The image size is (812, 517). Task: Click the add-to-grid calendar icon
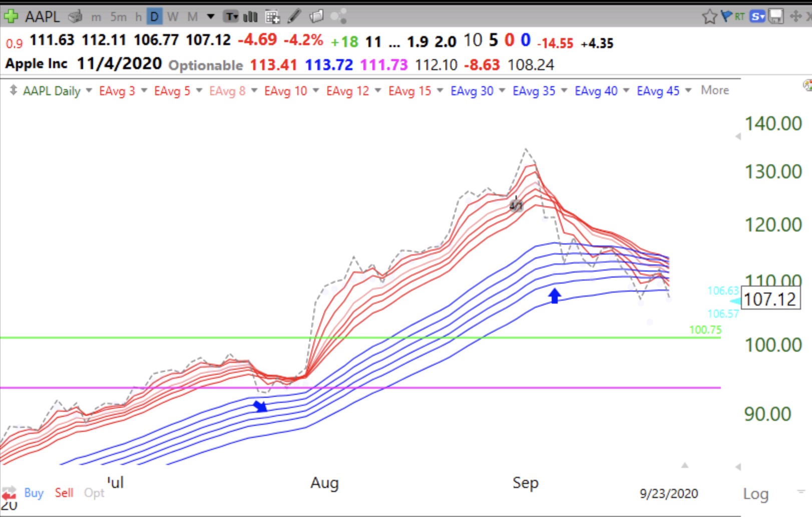tap(272, 17)
